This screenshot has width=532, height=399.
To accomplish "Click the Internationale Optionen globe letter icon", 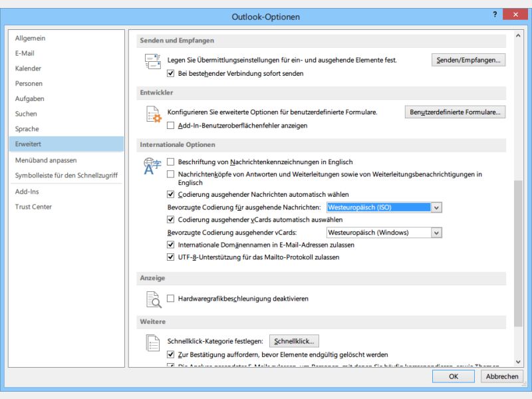I will [152, 166].
